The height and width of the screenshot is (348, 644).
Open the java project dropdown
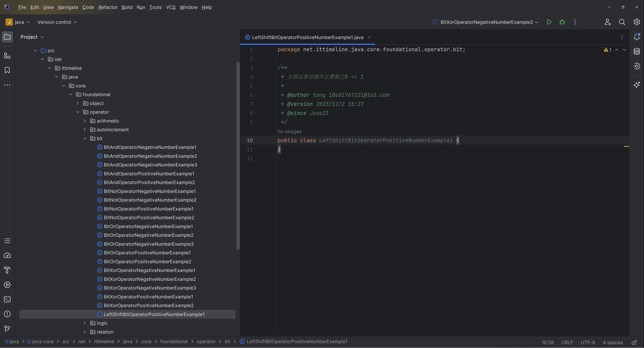18,22
